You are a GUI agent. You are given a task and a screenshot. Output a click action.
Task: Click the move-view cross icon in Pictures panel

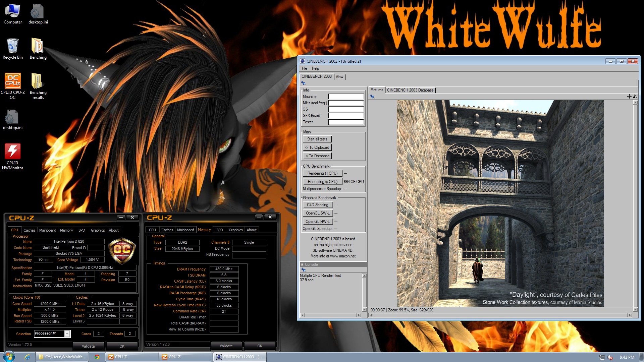tap(629, 97)
